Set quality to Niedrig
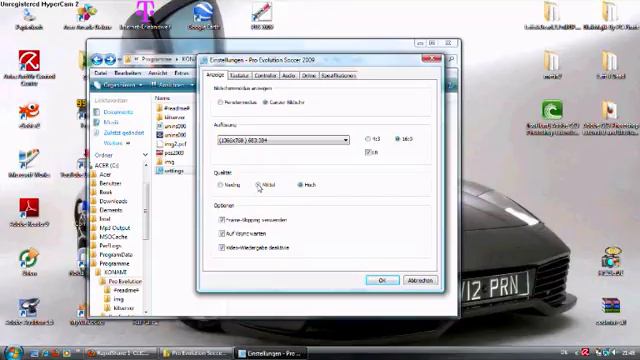Viewport: 640px width, 360px height. pyautogui.click(x=220, y=185)
